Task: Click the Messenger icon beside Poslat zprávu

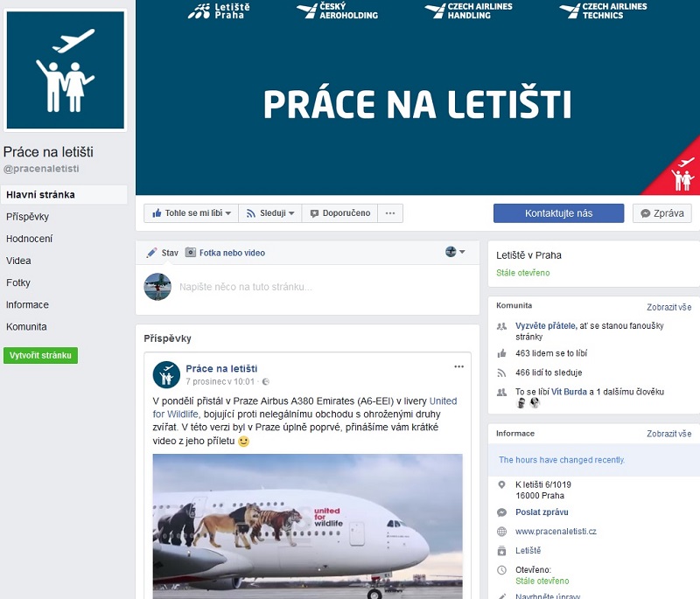Action: coord(501,512)
